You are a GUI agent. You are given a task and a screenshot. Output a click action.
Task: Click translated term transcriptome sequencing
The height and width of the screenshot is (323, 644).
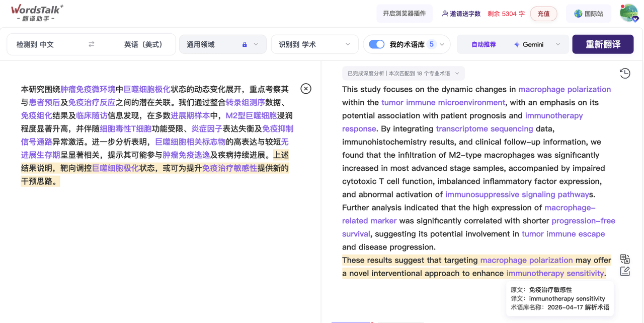point(485,128)
